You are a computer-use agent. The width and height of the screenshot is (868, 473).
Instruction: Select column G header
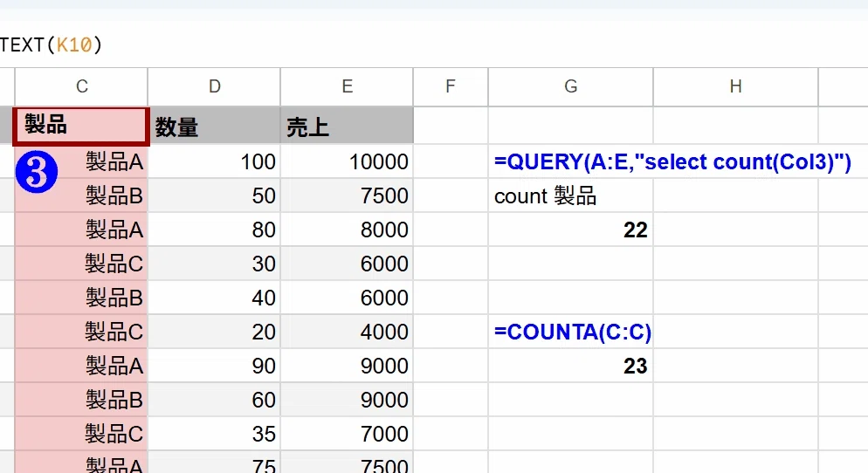[x=571, y=86]
